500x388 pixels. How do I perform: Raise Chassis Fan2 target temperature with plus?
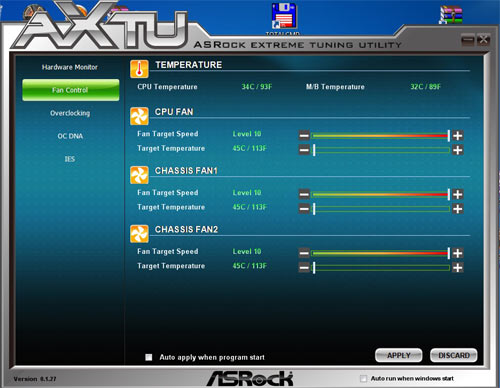tap(458, 267)
